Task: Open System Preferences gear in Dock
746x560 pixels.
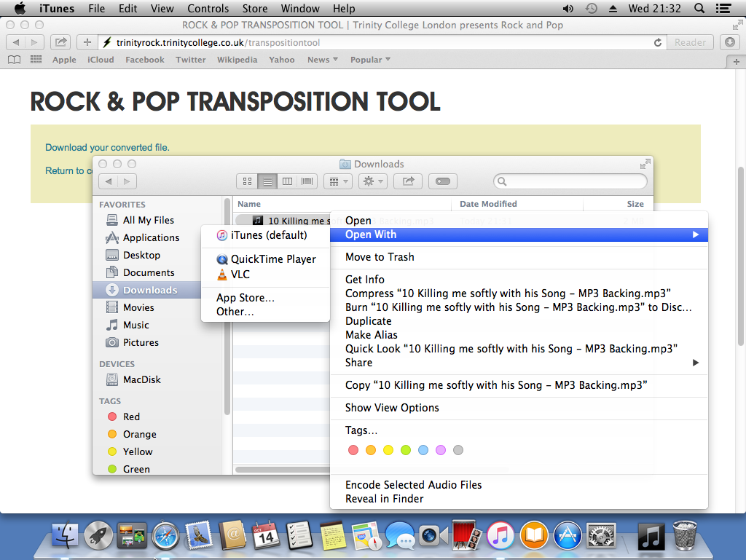Action: pyautogui.click(x=601, y=536)
